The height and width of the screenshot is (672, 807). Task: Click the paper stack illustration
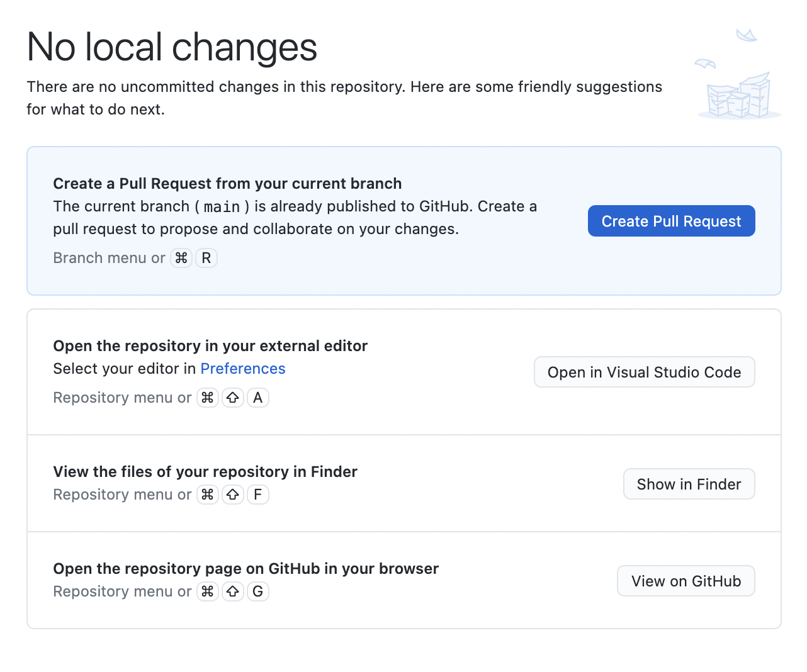click(738, 74)
